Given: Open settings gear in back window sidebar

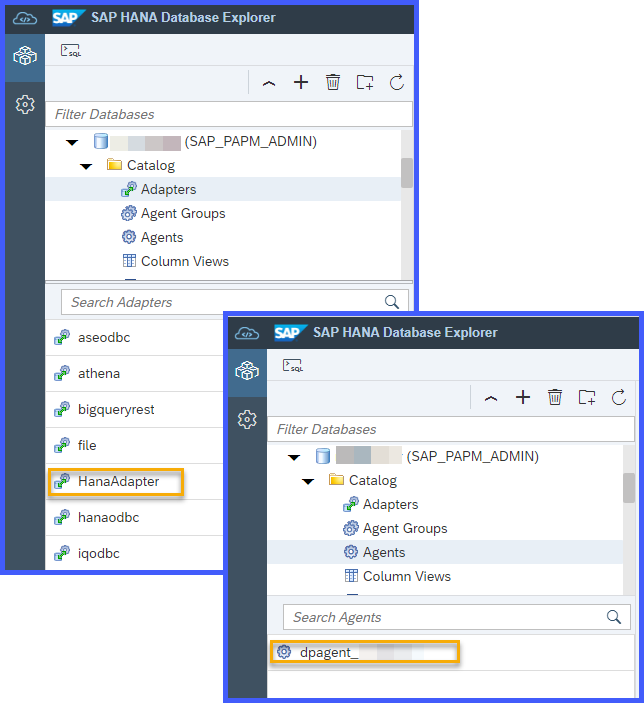Looking at the screenshot, I should [x=25, y=104].
